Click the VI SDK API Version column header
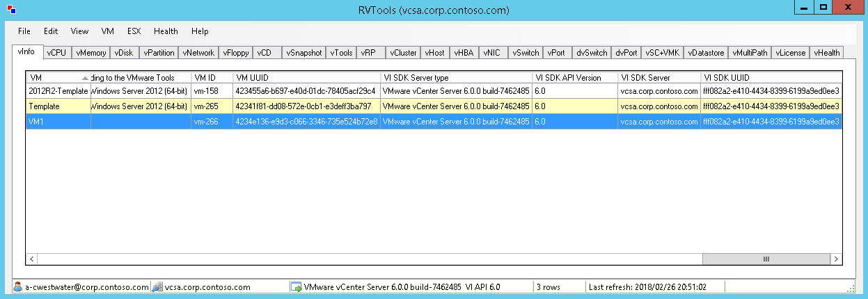 575,78
